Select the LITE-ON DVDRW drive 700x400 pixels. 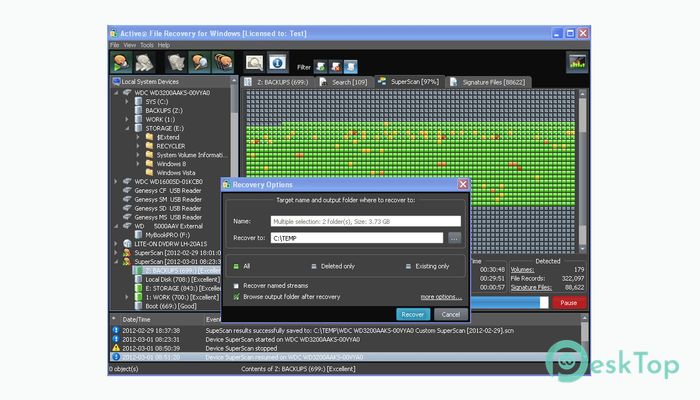[171, 244]
